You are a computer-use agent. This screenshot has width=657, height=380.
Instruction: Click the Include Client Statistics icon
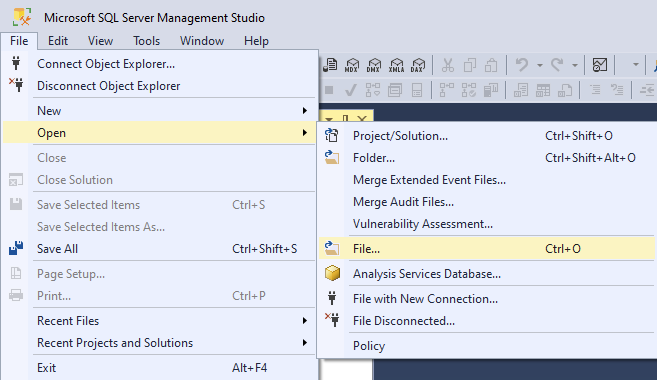(x=491, y=90)
